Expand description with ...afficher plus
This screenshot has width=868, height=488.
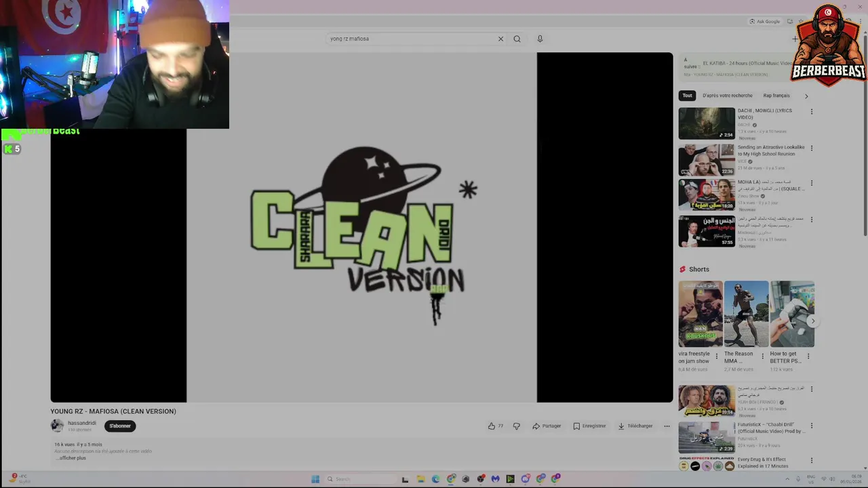click(71, 458)
